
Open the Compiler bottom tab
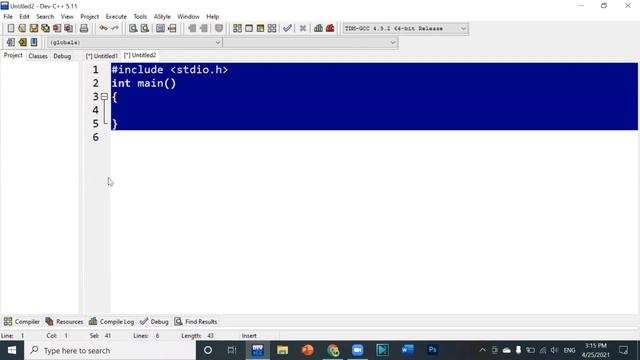pyautogui.click(x=22, y=322)
